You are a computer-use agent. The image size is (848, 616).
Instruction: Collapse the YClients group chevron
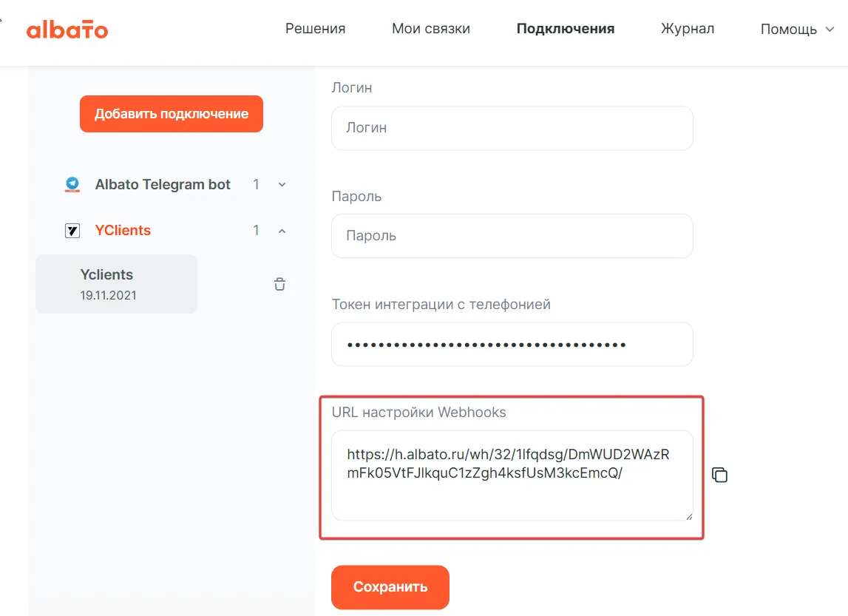click(x=282, y=231)
